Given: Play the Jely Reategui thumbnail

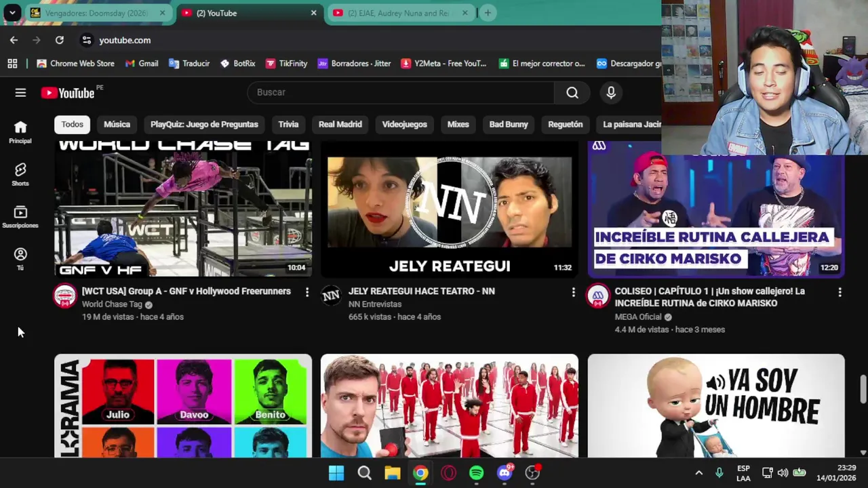Looking at the screenshot, I should pyautogui.click(x=450, y=209).
